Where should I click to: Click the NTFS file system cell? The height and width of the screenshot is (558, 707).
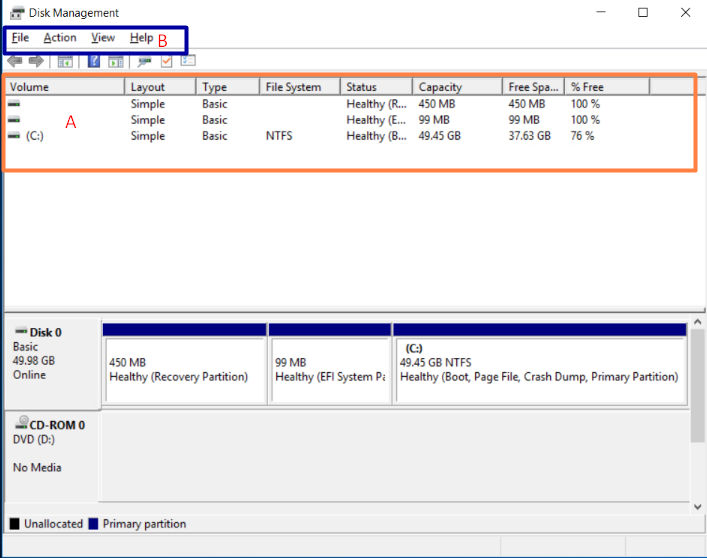pyautogui.click(x=279, y=136)
